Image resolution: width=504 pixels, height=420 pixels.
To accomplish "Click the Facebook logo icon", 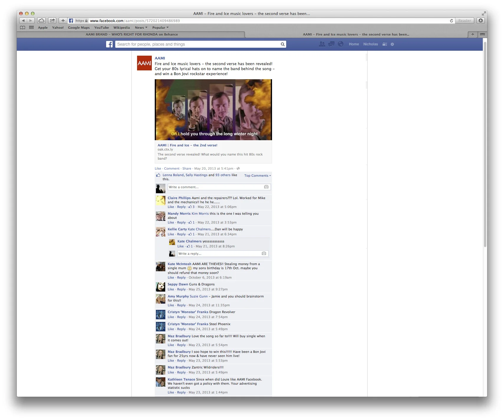I will pos(109,44).
